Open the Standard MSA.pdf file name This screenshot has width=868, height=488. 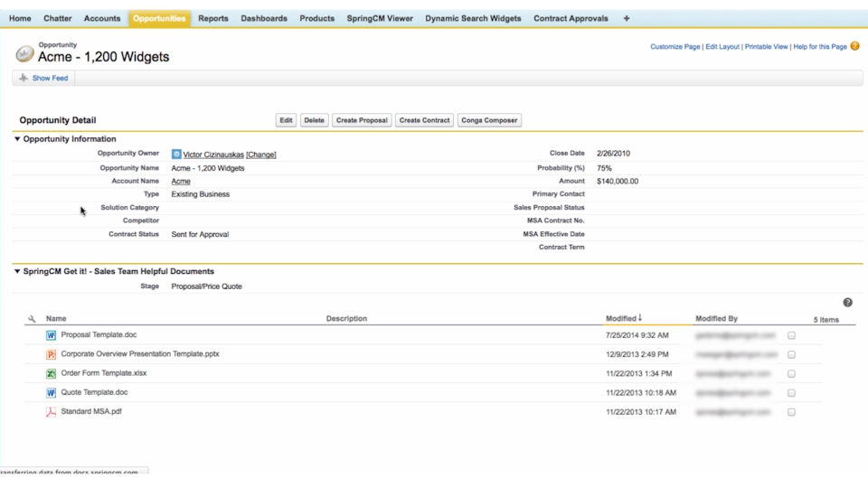(x=91, y=412)
